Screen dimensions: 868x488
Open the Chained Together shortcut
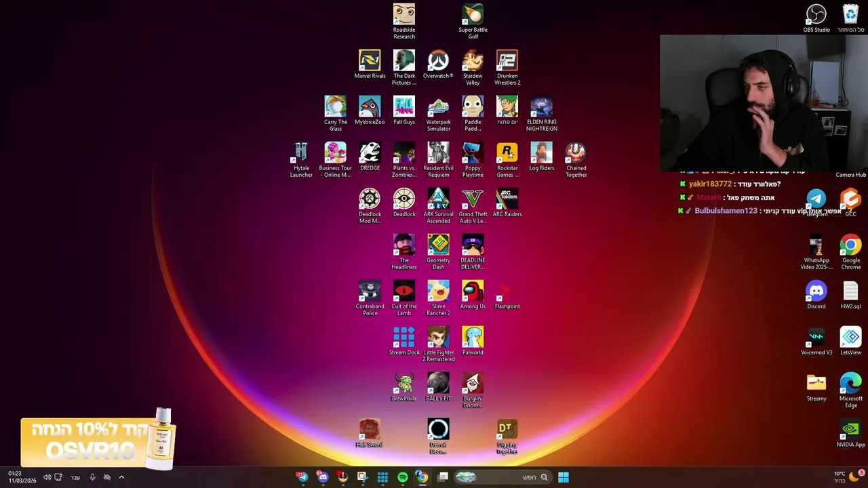coord(576,159)
